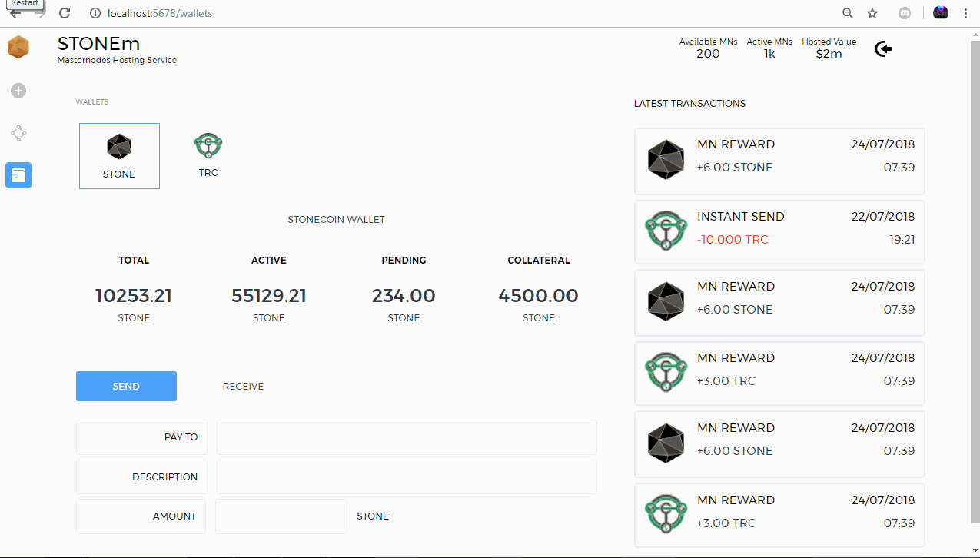Click the 22/07/2018 date in INSTANT SEND row
This screenshot has height=558, width=980.
883,217
